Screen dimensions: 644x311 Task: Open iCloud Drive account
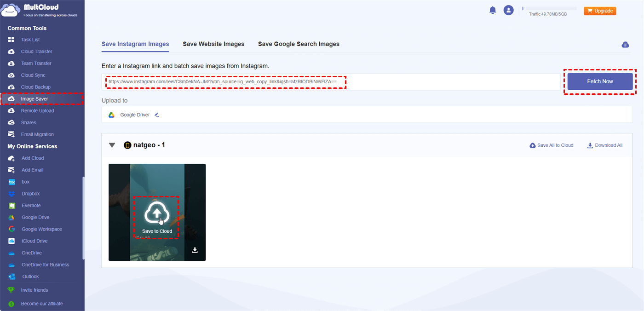click(x=34, y=241)
